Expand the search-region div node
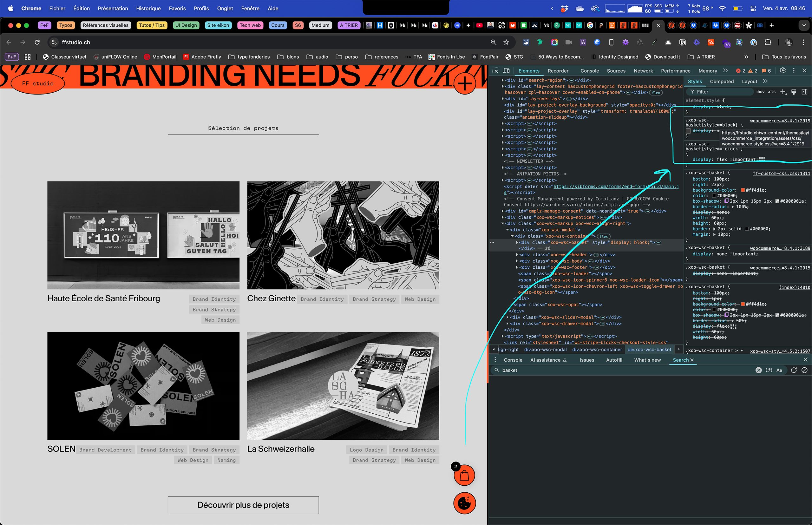This screenshot has height=525, width=812. tap(502, 81)
